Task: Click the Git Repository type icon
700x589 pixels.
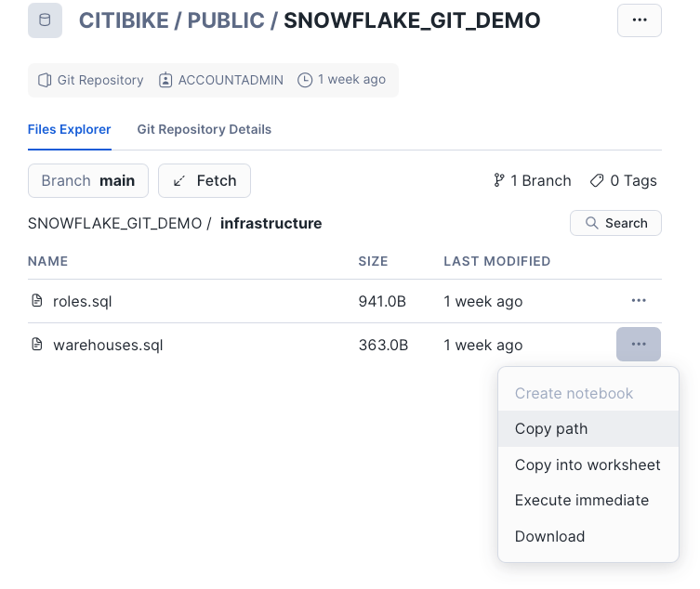Action: pyautogui.click(x=45, y=80)
